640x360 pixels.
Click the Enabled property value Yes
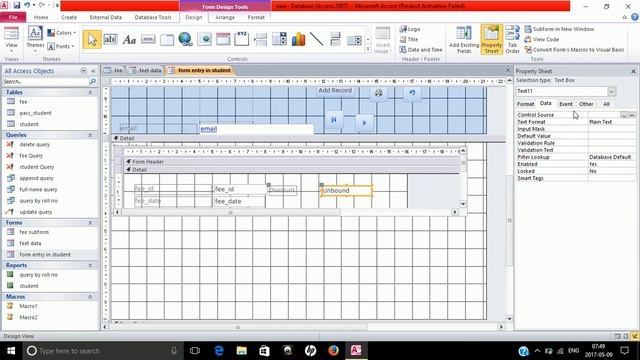point(612,164)
